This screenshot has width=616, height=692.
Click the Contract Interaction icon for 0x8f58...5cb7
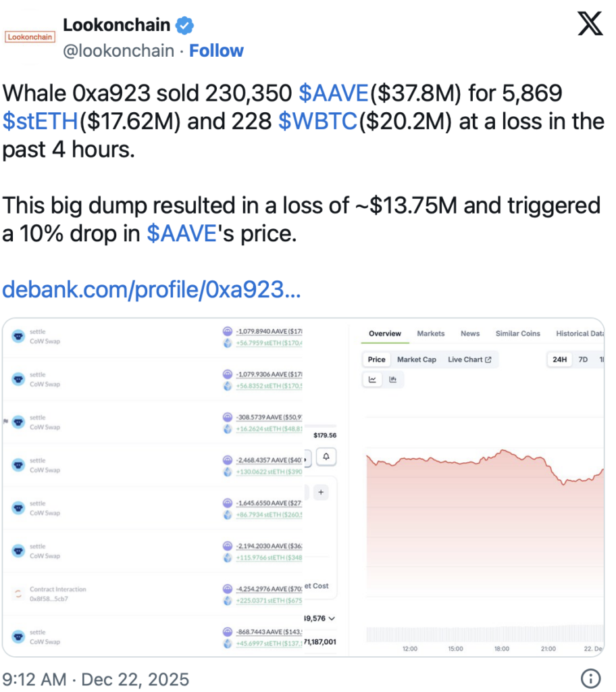coord(18,593)
